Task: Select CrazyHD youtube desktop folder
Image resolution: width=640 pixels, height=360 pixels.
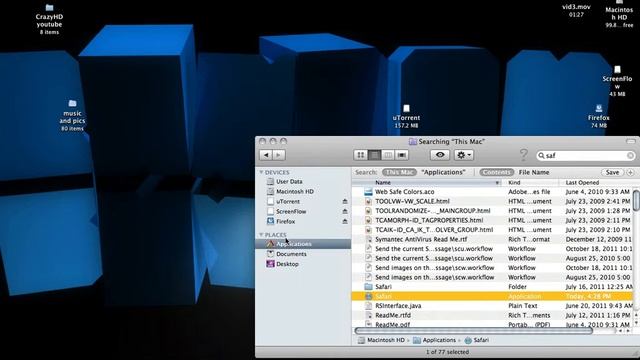Action: [x=49, y=19]
